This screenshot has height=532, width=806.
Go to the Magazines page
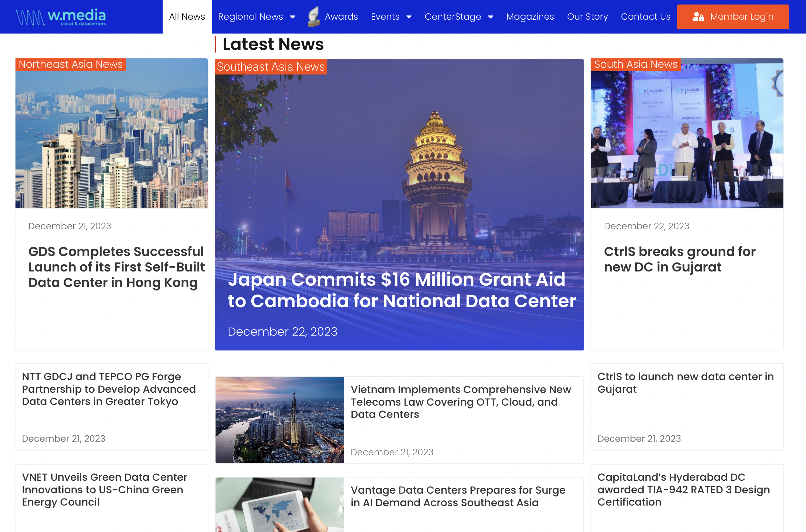(530, 17)
